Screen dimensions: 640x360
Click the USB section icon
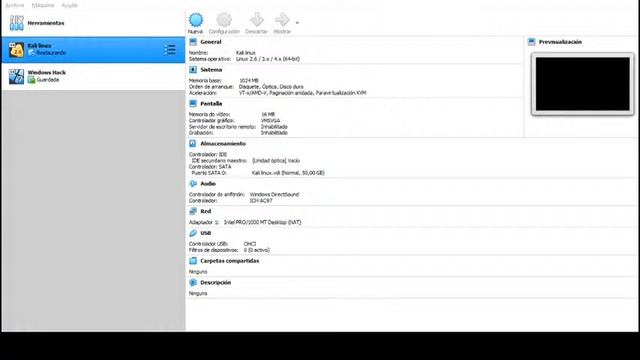[193, 233]
